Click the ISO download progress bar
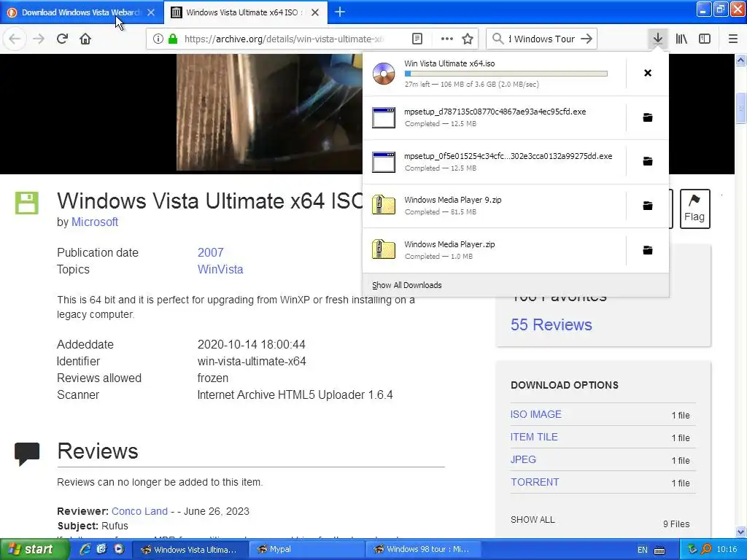 (x=506, y=74)
